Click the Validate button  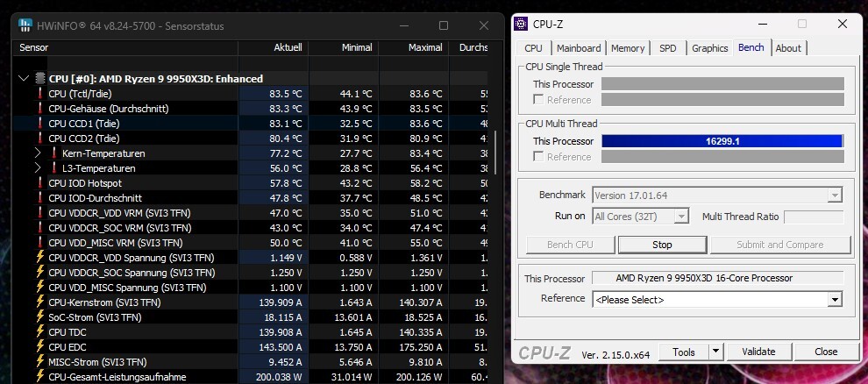click(x=758, y=352)
